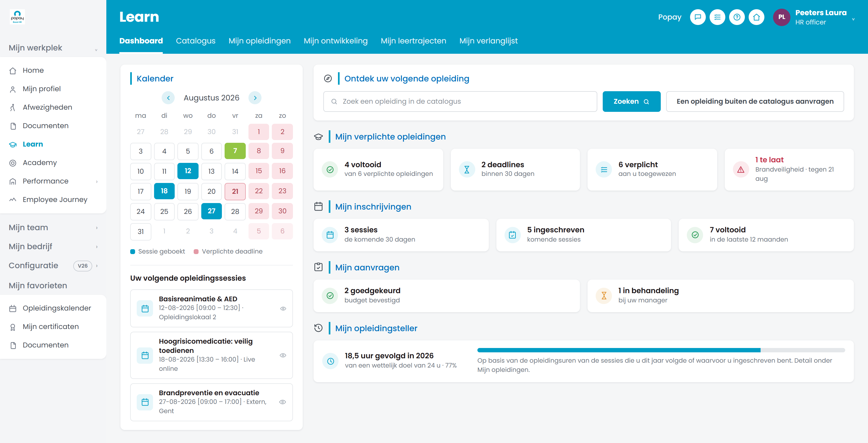Viewport: 868px width, 443px height.
Task: Open the 3 sessies card
Action: [401, 235]
